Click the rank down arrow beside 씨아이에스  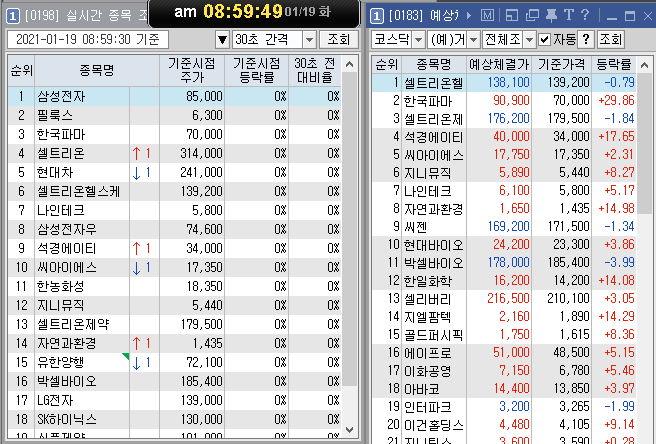[136, 268]
